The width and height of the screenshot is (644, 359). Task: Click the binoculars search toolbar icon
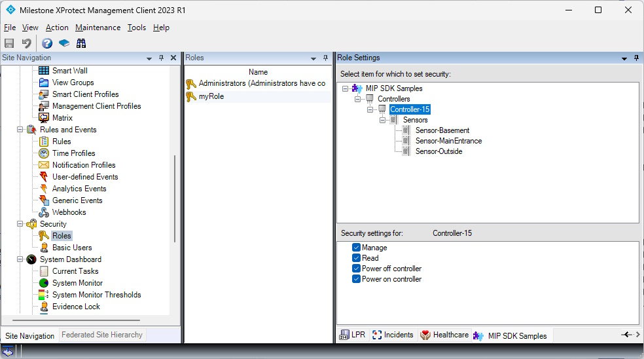click(x=81, y=43)
